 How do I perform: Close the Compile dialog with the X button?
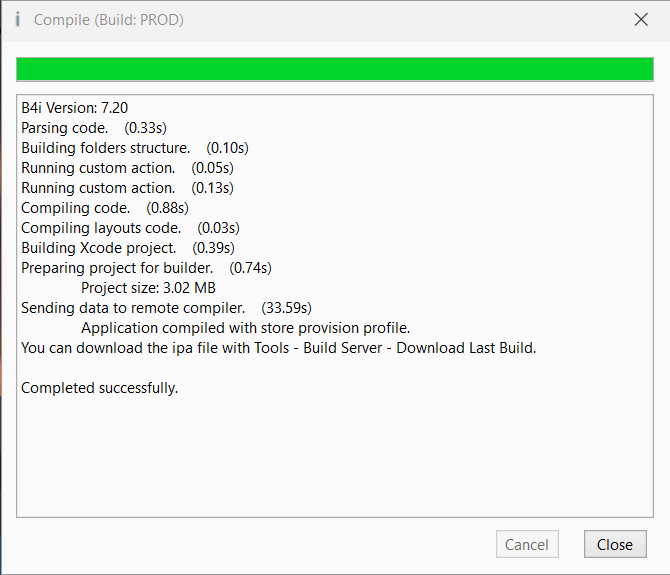pyautogui.click(x=641, y=19)
